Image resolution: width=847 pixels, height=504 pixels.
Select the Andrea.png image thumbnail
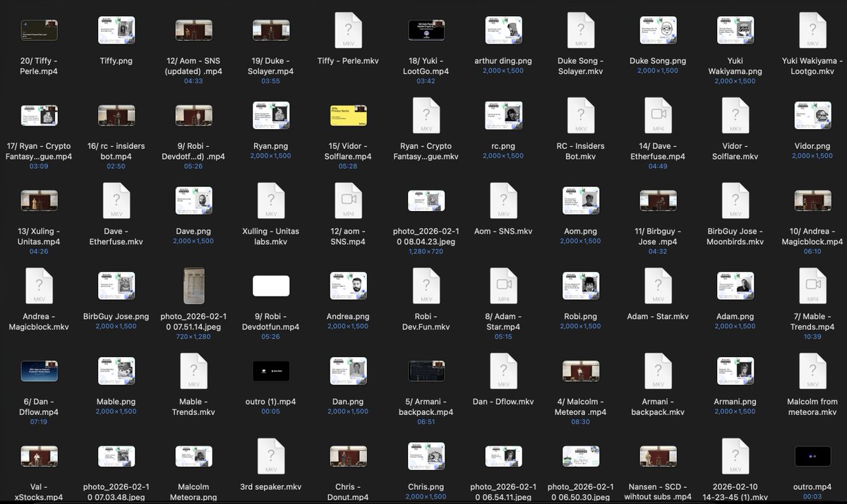click(349, 286)
